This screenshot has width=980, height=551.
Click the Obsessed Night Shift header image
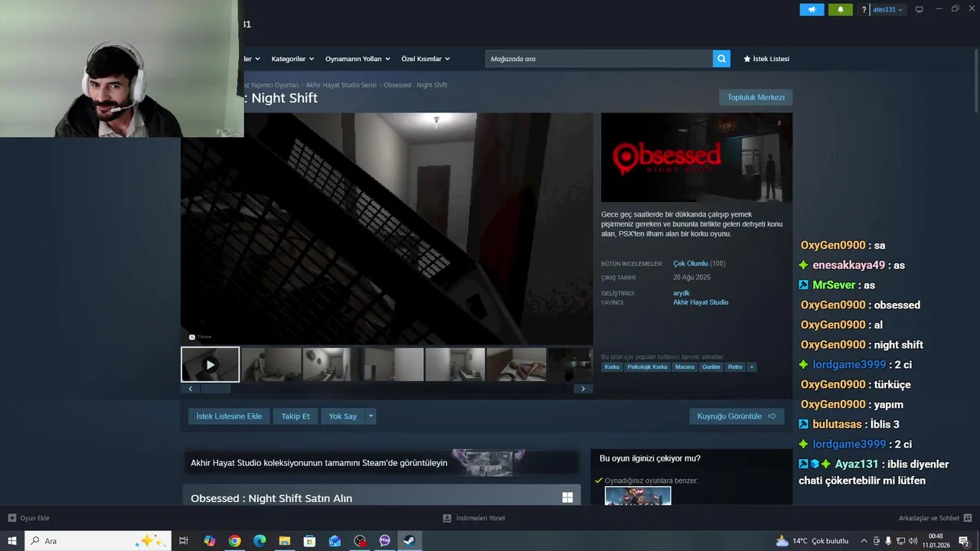click(x=697, y=158)
